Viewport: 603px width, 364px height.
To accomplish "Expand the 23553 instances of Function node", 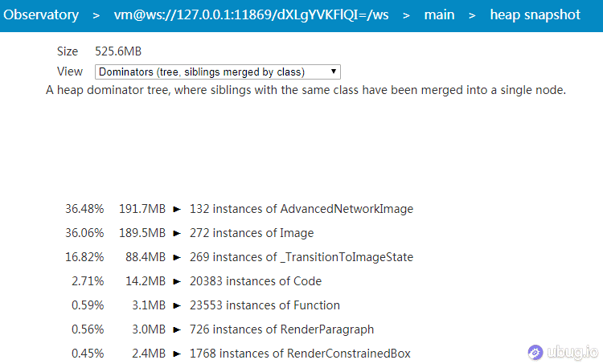I will tap(177, 305).
